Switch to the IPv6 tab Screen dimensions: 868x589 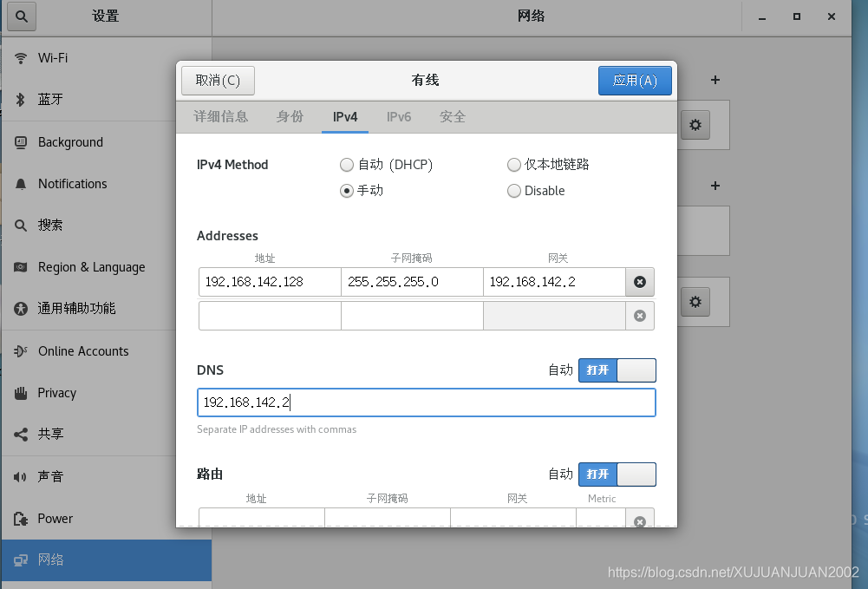[x=399, y=117]
